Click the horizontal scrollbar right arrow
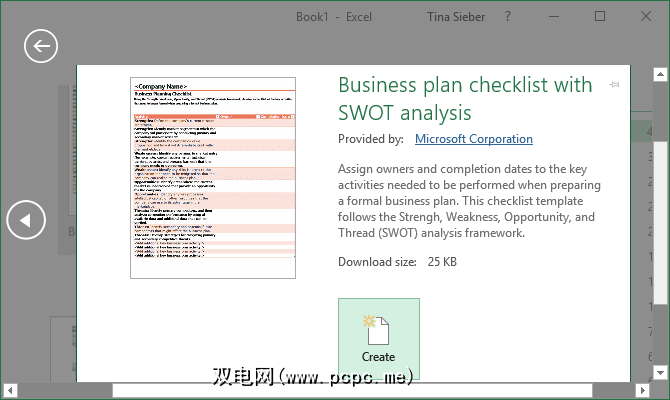The height and width of the screenshot is (400, 670). [x=642, y=390]
